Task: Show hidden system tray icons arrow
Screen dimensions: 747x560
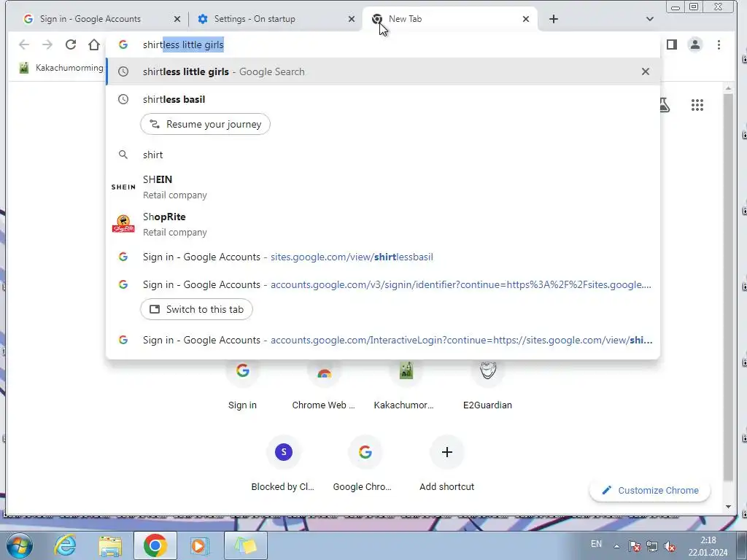Action: tap(616, 546)
